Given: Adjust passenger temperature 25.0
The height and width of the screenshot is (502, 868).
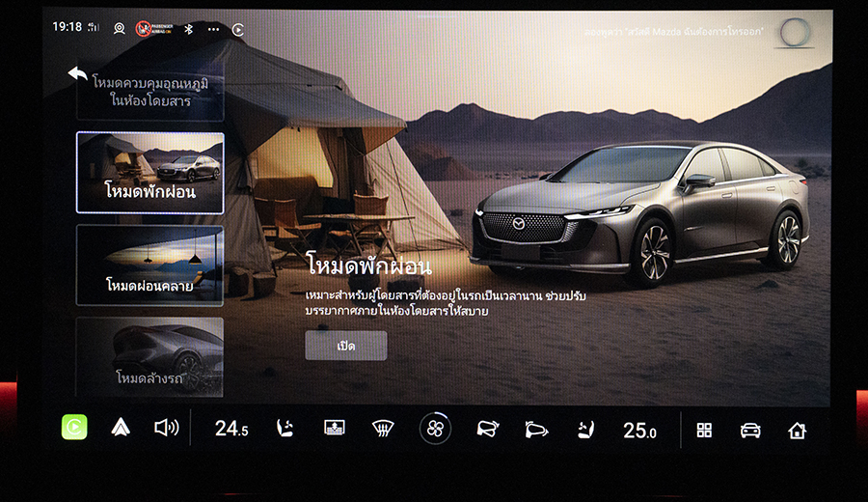Looking at the screenshot, I should (640, 431).
